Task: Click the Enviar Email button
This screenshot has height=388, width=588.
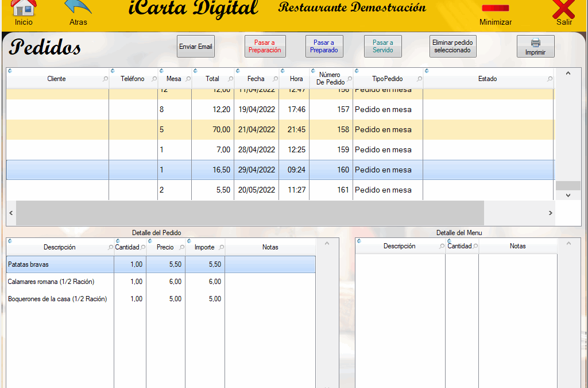Action: 196,47
